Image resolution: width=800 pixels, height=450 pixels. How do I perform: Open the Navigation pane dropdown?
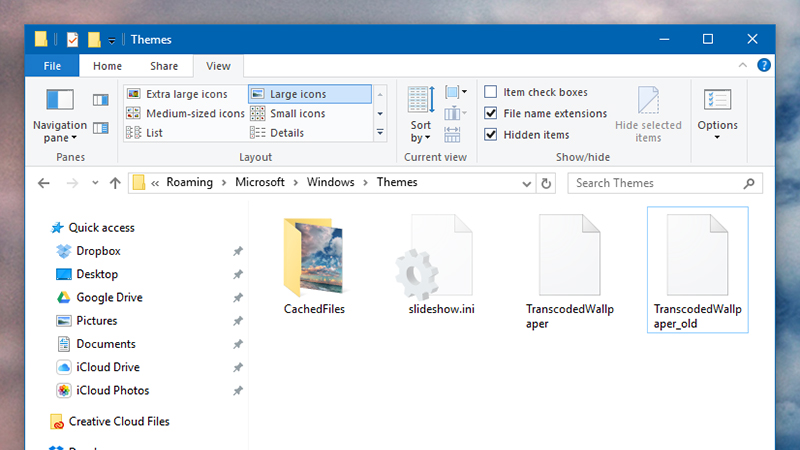click(x=60, y=115)
